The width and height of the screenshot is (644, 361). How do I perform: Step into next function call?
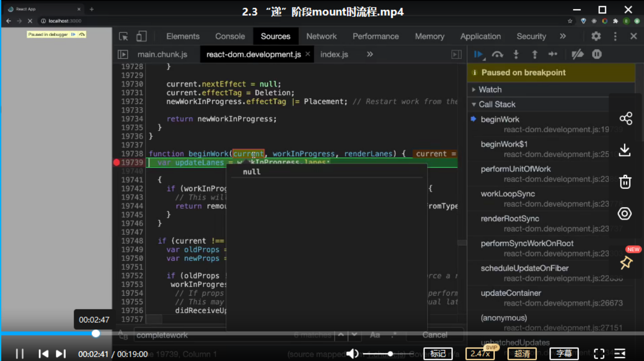click(516, 54)
